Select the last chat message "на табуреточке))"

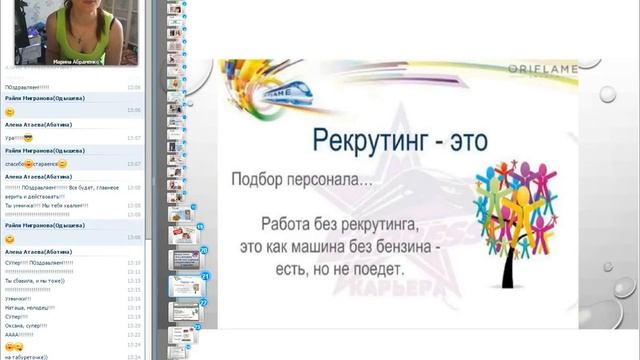pyautogui.click(x=26, y=357)
